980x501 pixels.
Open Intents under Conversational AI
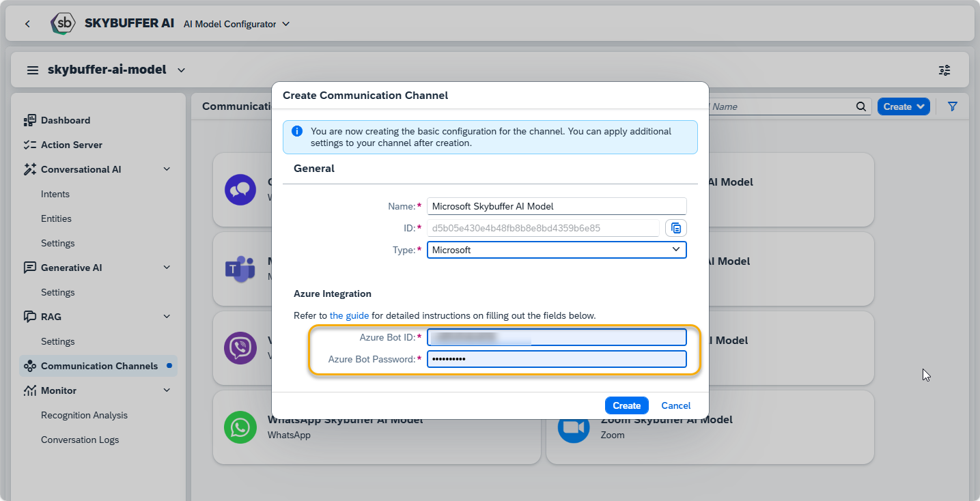[55, 194]
